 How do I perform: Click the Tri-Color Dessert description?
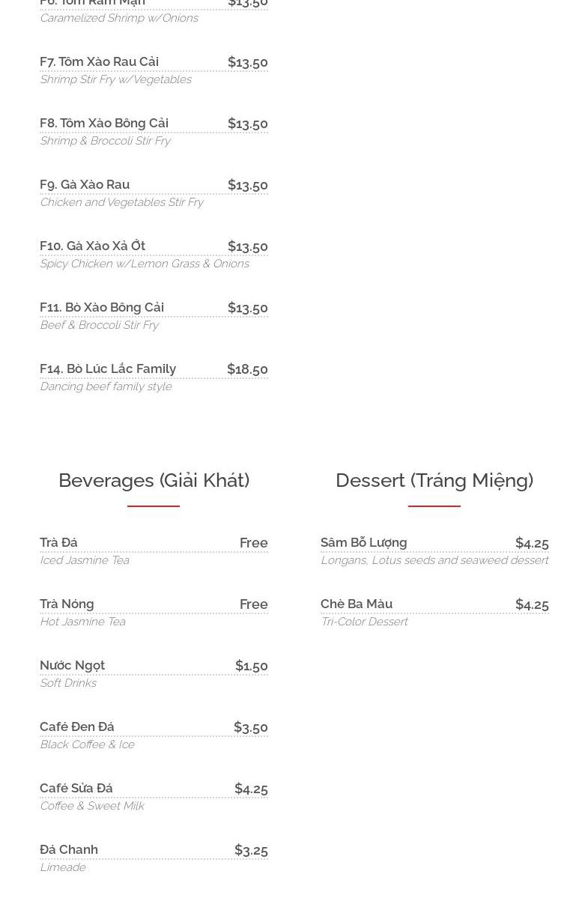coord(364,622)
